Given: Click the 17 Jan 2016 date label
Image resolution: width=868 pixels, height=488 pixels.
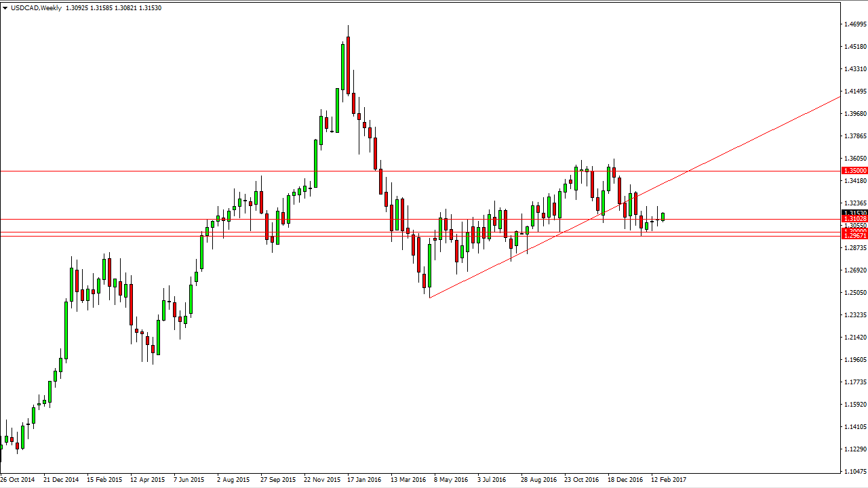Looking at the screenshot, I should pyautogui.click(x=363, y=479).
